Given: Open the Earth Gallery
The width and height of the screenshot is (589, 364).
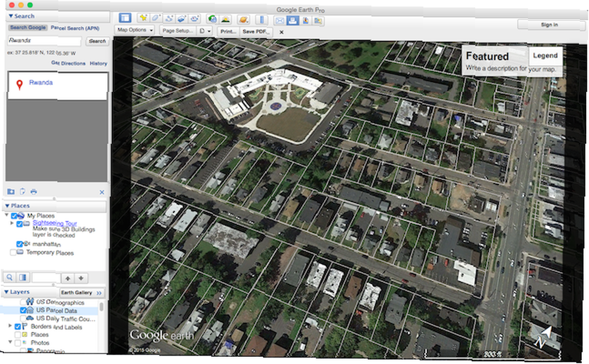Looking at the screenshot, I should tap(81, 292).
